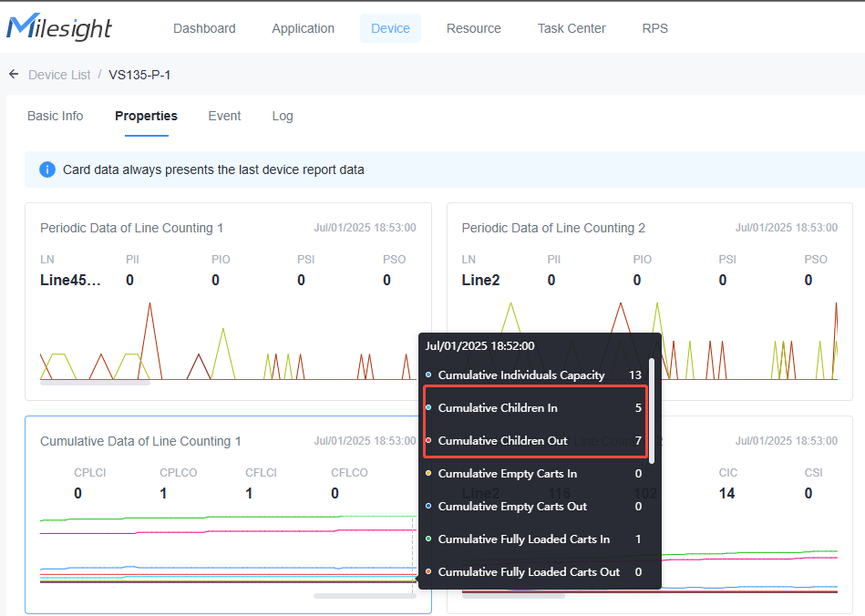Click the Line2 name in Line Counting 2 card
The image size is (865, 616).
point(480,280)
